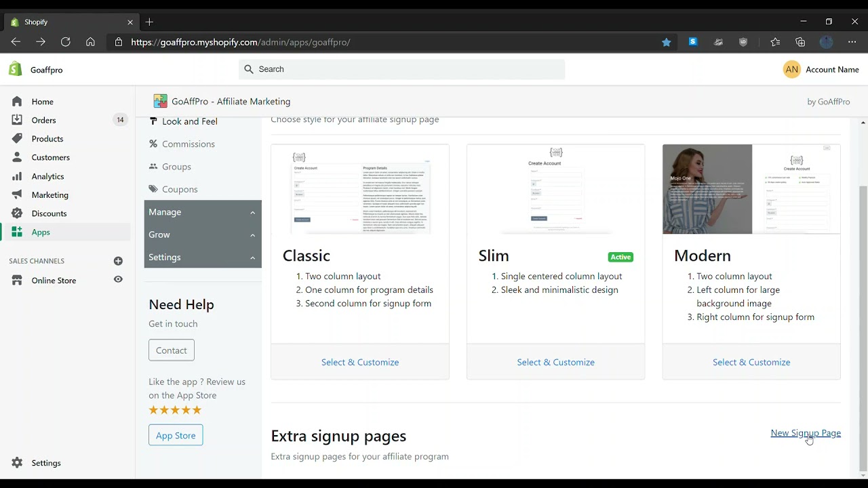
Task: Click the Groups people icon
Action: tap(153, 167)
